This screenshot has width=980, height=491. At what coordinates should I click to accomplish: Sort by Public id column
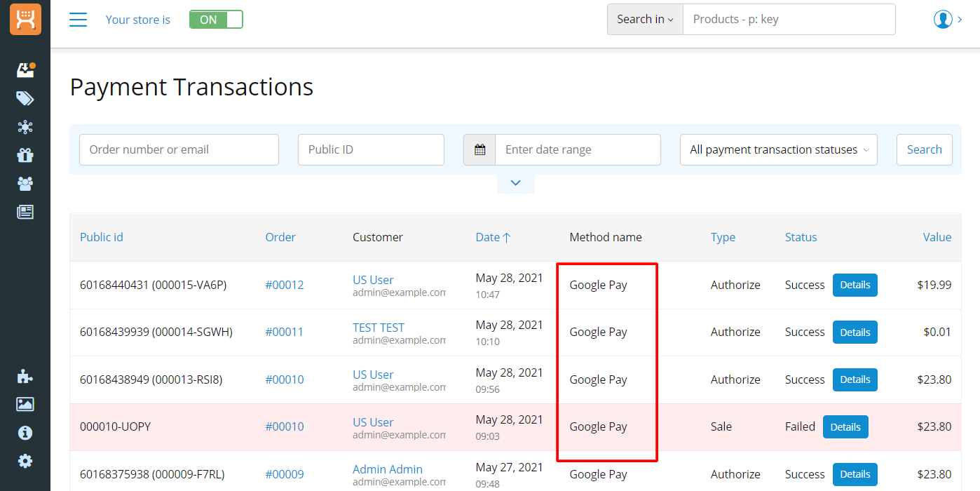102,237
